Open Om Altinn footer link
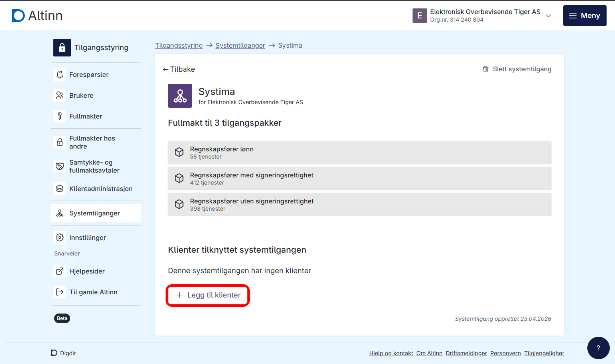 [429, 353]
